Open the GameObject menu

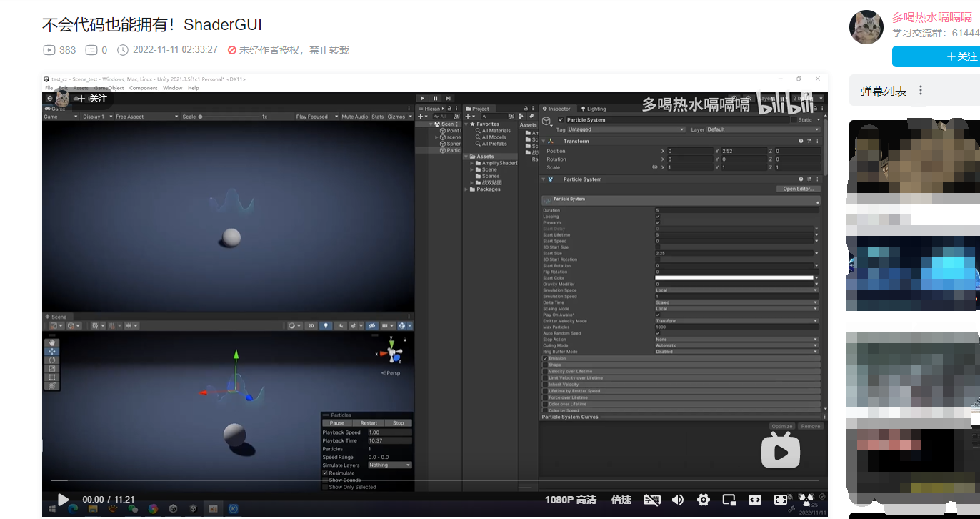tap(109, 87)
